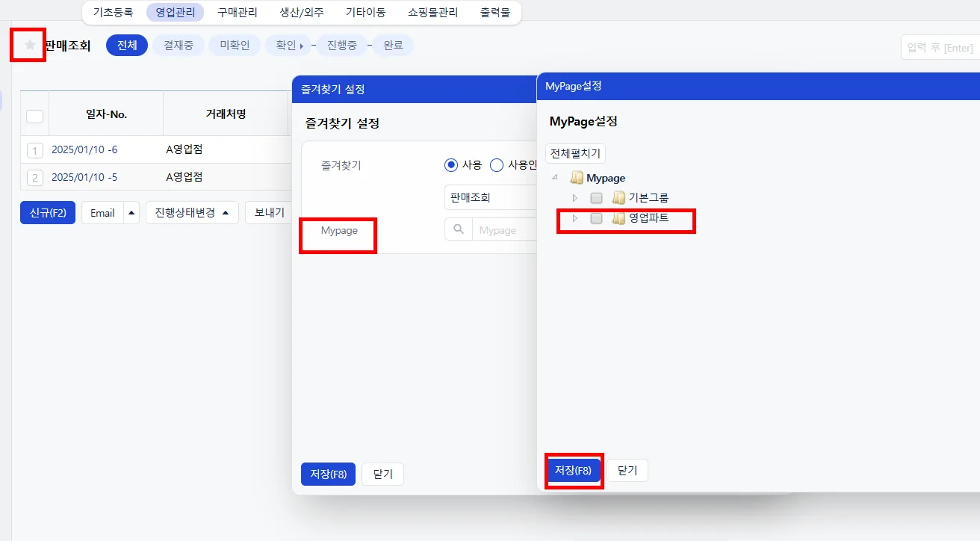Expand the 영업파트 tree node
The width and height of the screenshot is (980, 541).
click(x=574, y=218)
